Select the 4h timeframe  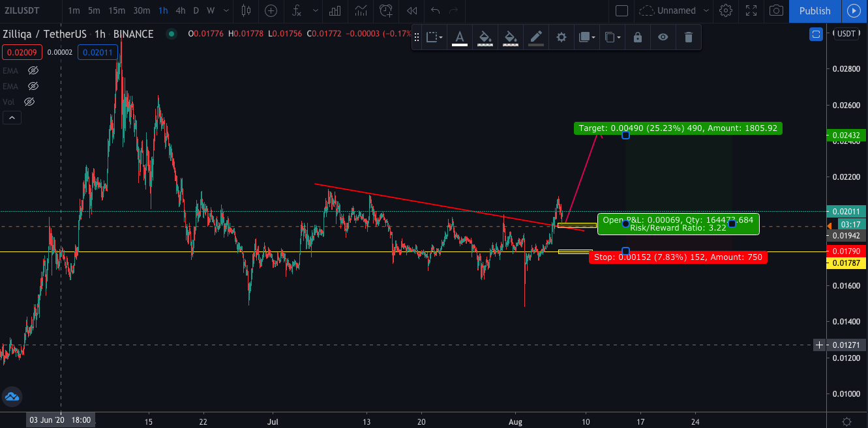pyautogui.click(x=181, y=10)
